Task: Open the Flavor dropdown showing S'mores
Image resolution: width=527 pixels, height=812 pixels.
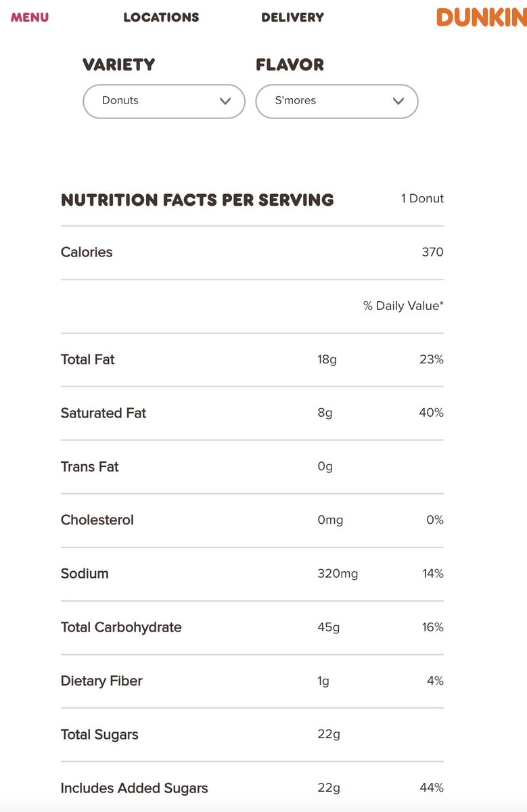Action: coord(336,101)
